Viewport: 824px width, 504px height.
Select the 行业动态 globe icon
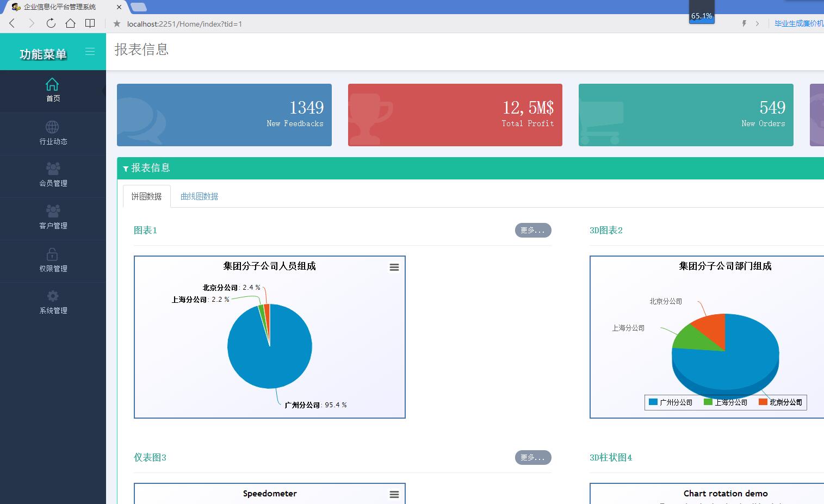pyautogui.click(x=52, y=127)
